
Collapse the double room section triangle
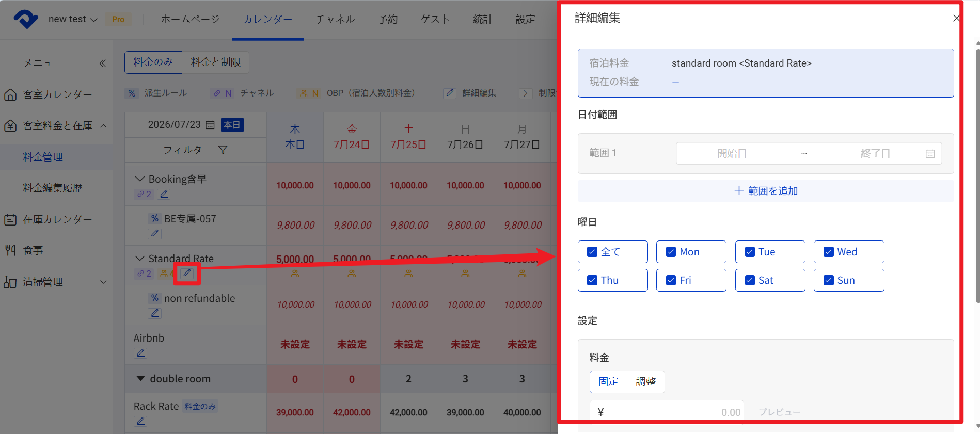point(140,378)
